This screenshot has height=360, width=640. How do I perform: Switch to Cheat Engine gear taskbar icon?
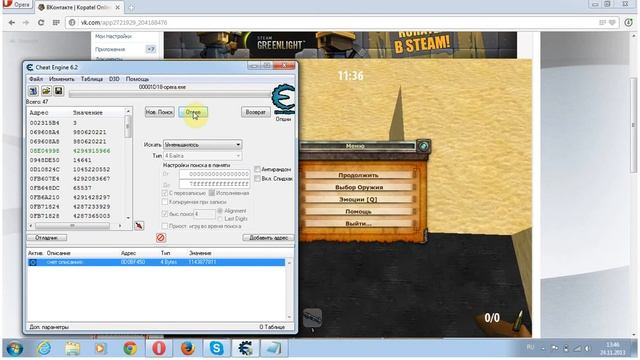[245, 349]
